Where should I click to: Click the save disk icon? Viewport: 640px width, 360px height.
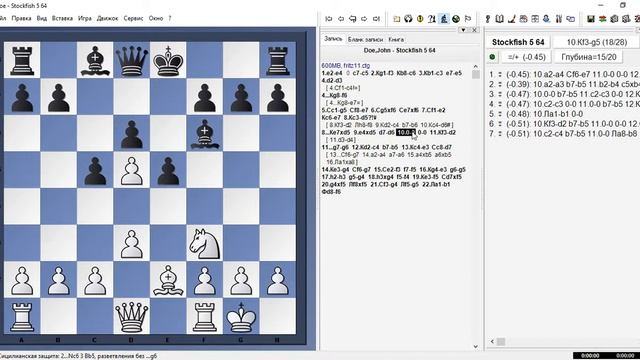(x=591, y=19)
